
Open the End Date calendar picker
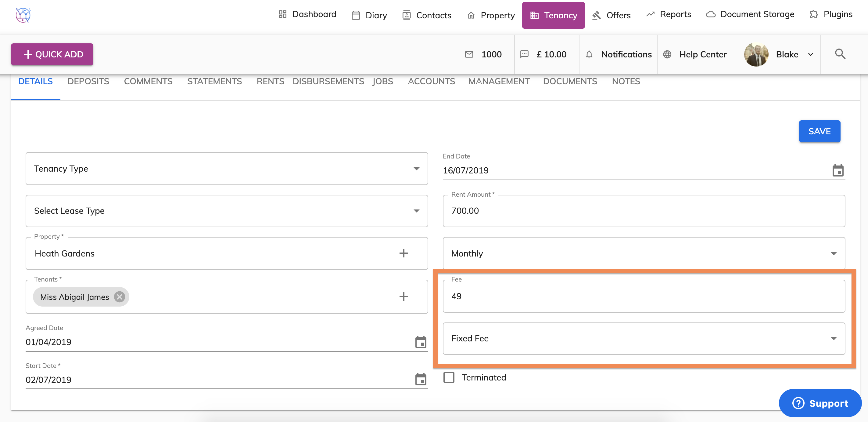[x=838, y=171]
